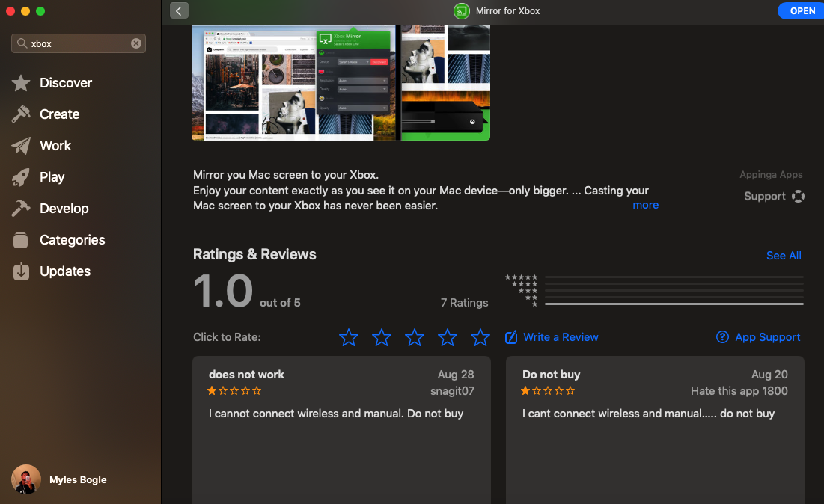Open Myles Bogle account avatar
The width and height of the screenshot is (824, 504).
tap(25, 479)
